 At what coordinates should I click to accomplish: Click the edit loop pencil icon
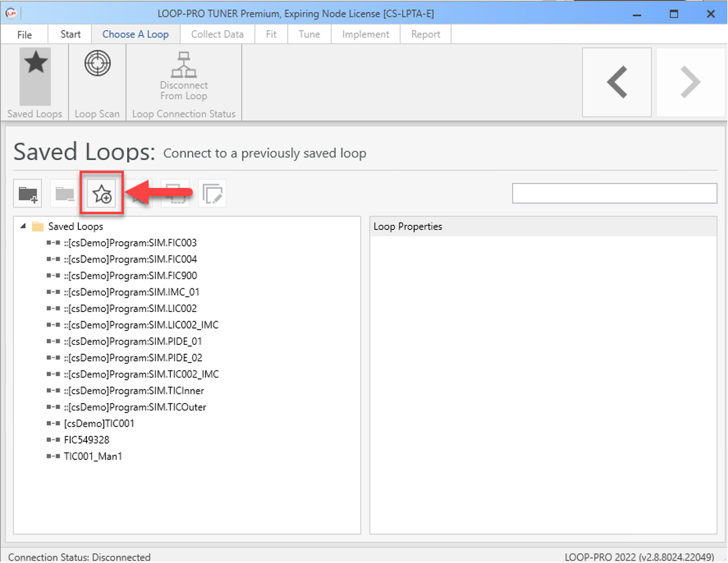[212, 193]
